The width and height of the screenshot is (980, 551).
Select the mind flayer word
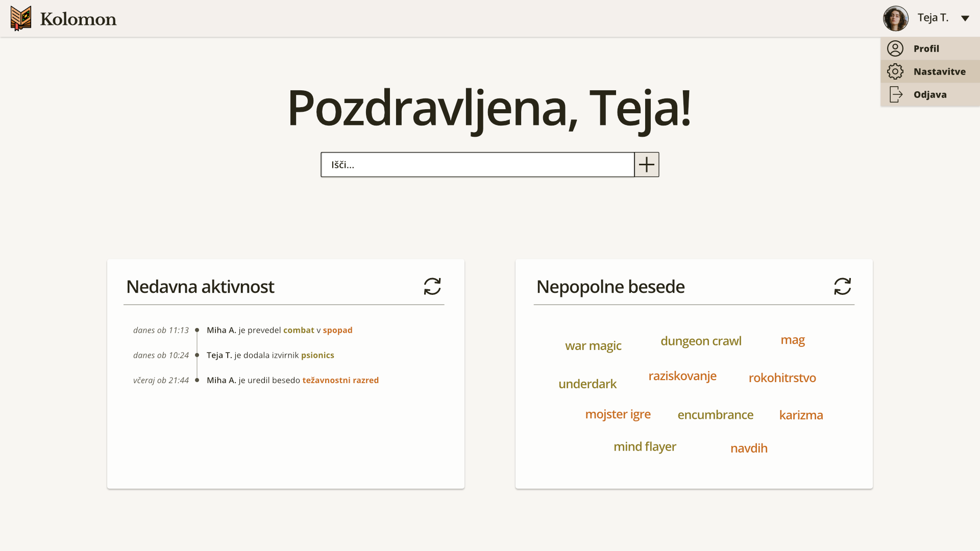[645, 446]
